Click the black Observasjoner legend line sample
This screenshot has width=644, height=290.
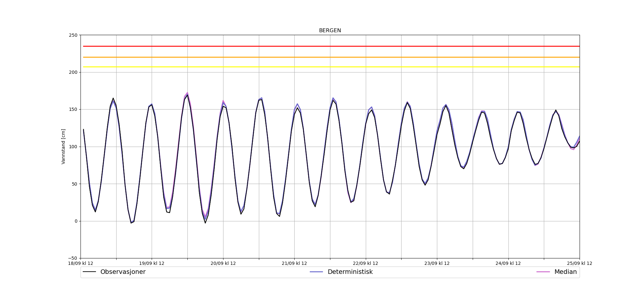(90, 272)
